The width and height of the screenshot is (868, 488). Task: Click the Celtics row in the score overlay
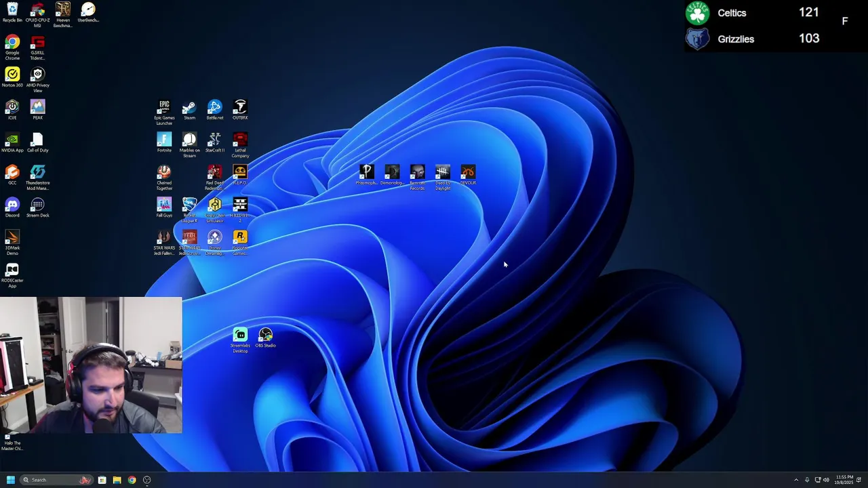pyautogui.click(x=753, y=13)
